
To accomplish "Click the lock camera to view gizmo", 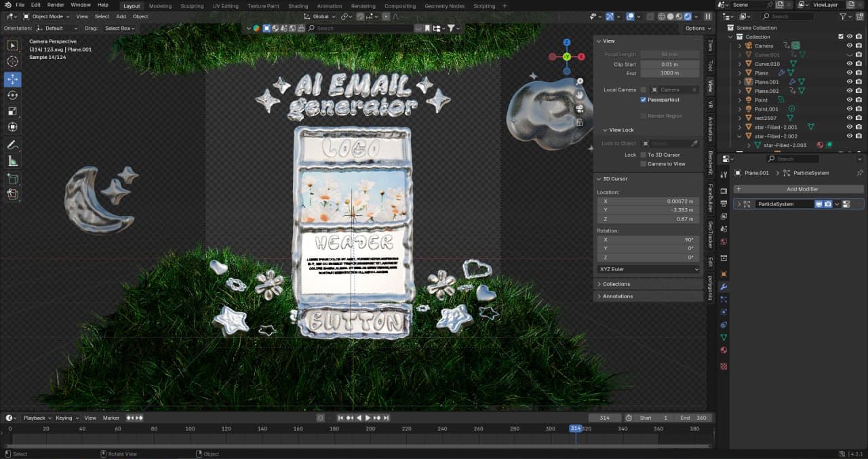I will coord(580,123).
